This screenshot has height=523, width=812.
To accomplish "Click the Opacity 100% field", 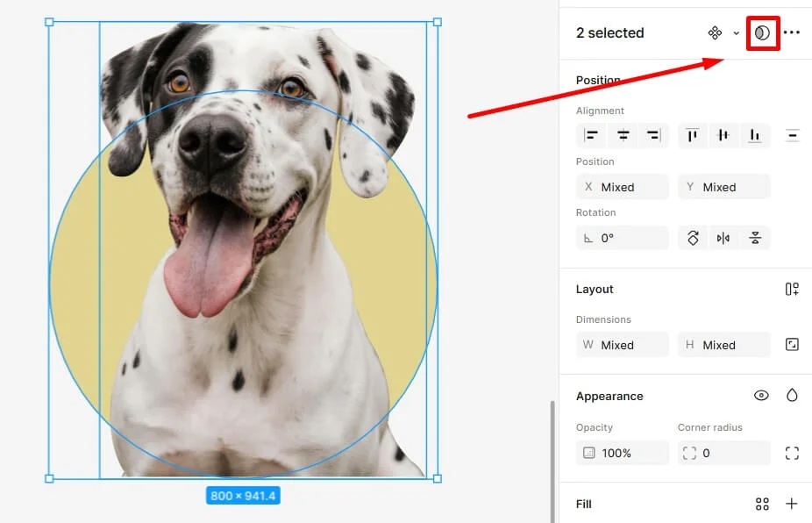I will (623, 453).
